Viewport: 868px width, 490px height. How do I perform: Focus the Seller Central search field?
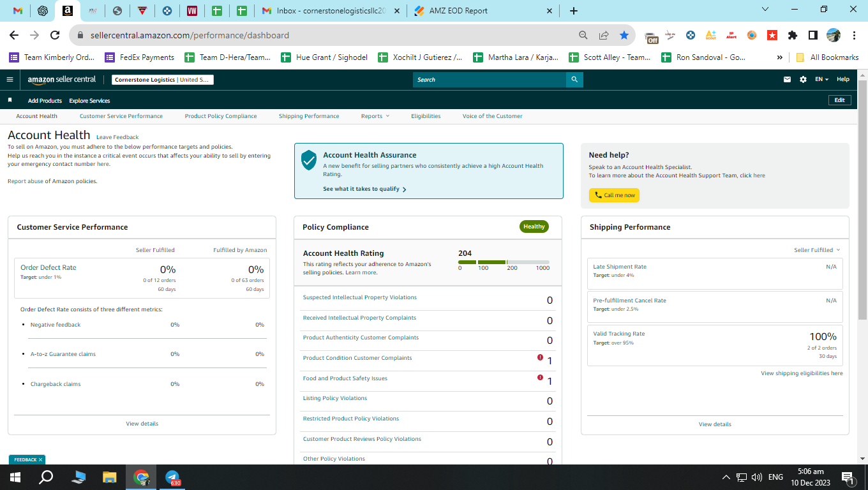tap(490, 80)
